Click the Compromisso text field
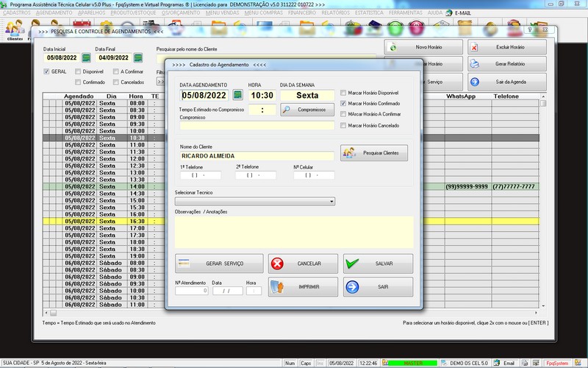 (x=257, y=125)
